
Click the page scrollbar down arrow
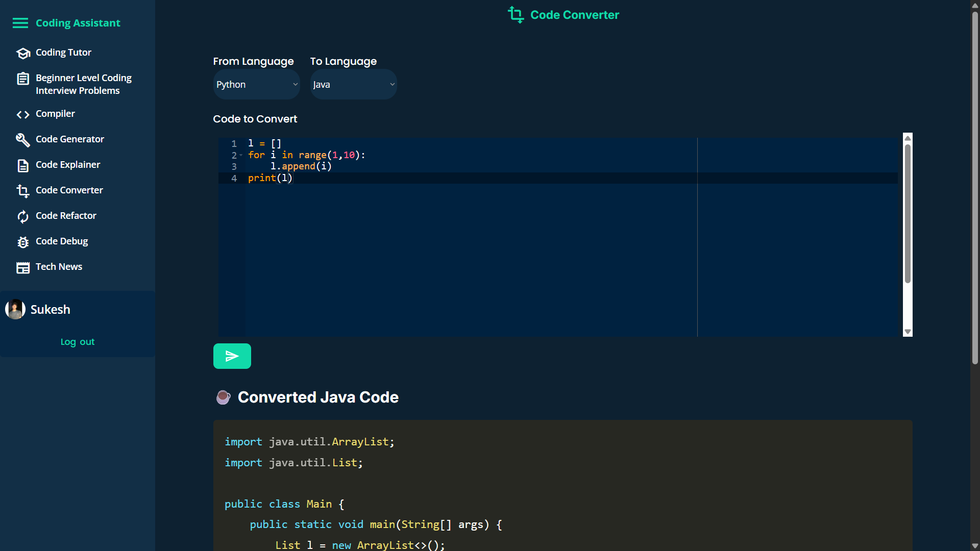click(975, 546)
